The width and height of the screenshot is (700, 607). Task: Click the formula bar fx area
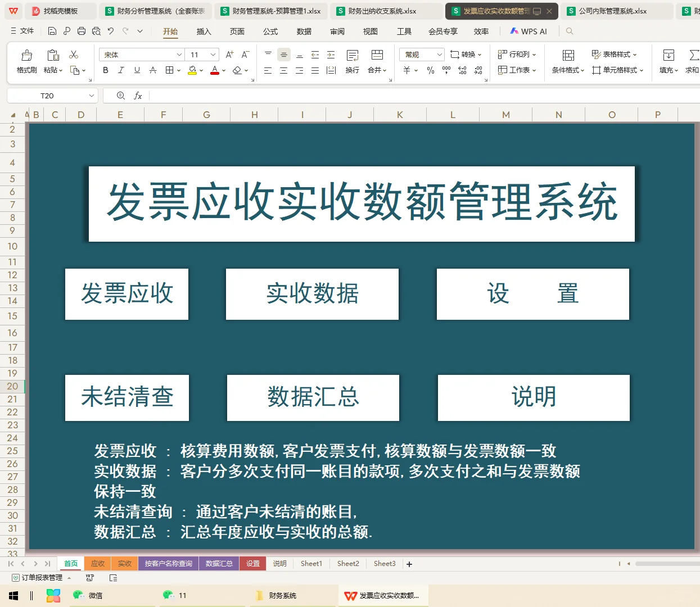(138, 96)
